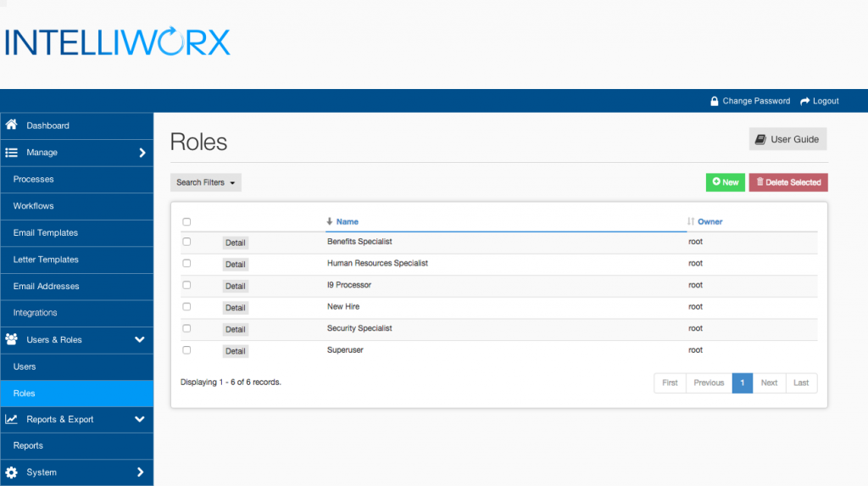This screenshot has height=486, width=868.
Task: Check the I9 Processor row checkbox
Action: (186, 285)
